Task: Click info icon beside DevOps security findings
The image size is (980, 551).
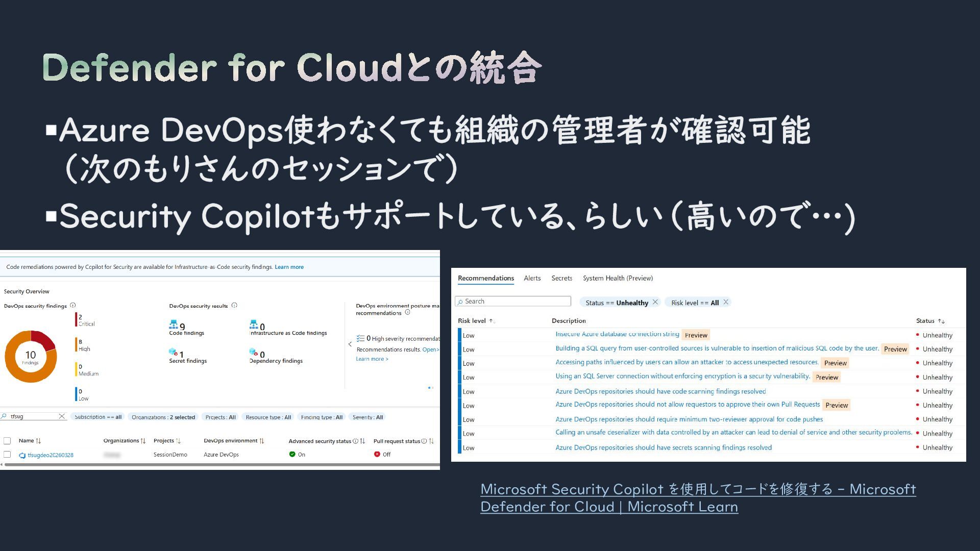Action: 73,306
